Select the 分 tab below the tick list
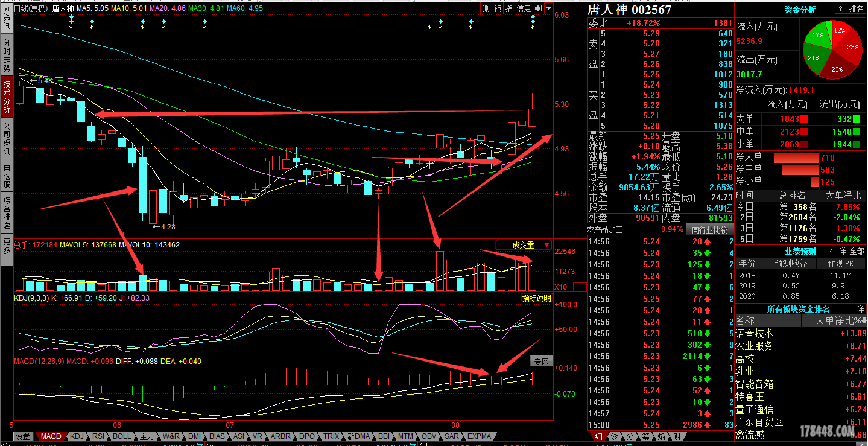The width and height of the screenshot is (868, 446). click(x=630, y=436)
